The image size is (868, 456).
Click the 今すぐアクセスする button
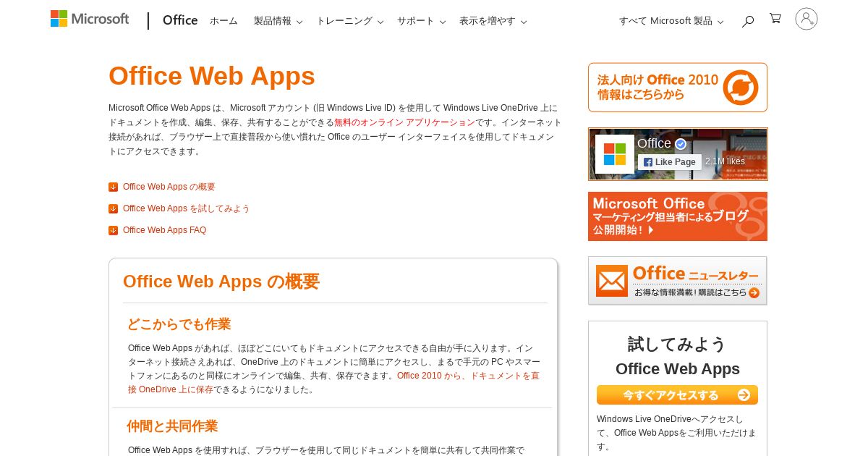tap(677, 395)
